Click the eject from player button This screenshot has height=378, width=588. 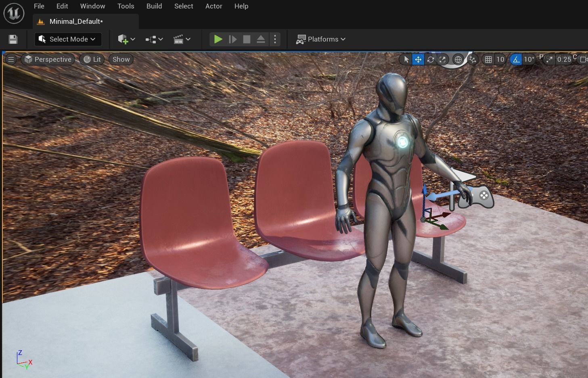coord(261,39)
